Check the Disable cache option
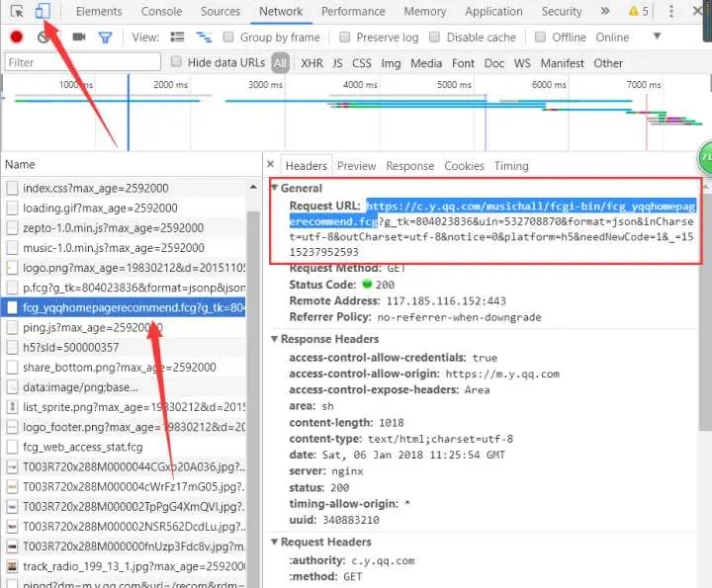 pos(434,37)
